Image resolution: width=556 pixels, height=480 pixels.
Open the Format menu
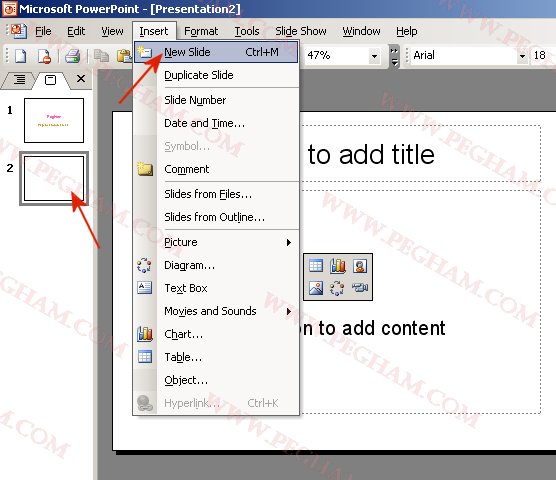201,31
